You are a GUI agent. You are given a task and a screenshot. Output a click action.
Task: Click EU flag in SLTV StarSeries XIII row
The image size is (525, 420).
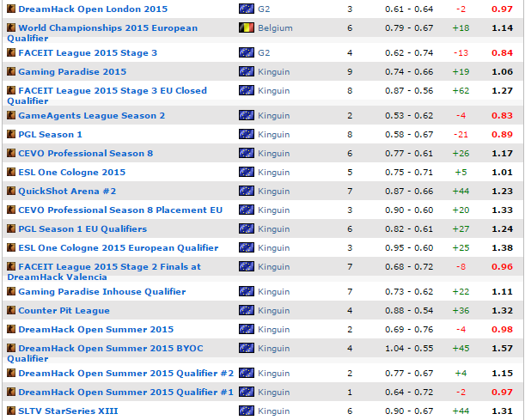pyautogui.click(x=247, y=411)
